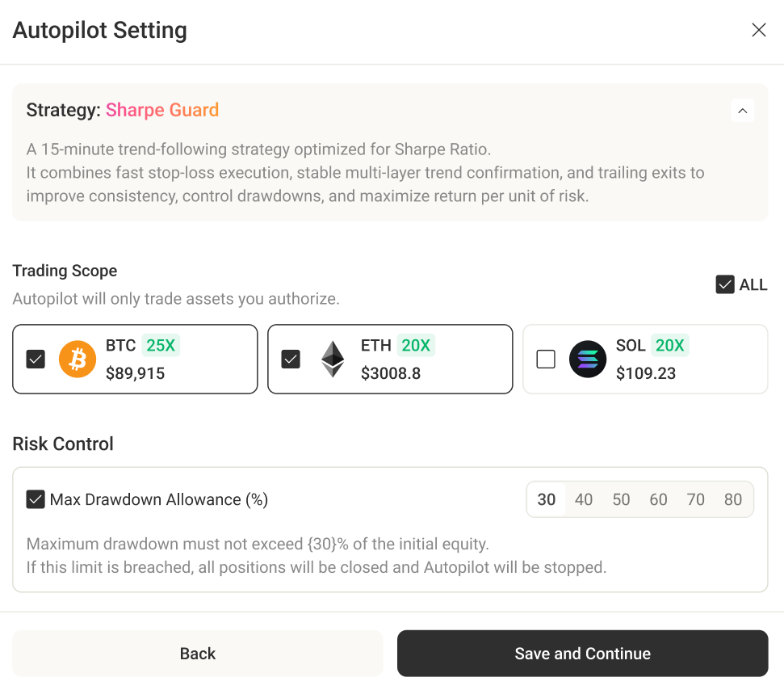
Task: Click the Sharpe Guard strategy name
Action: pyautogui.click(x=162, y=110)
